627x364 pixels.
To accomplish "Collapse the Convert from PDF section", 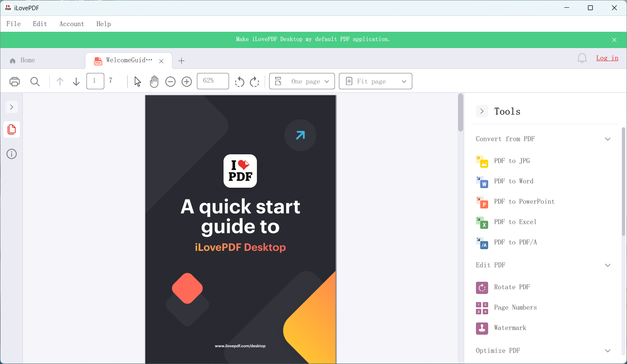I will [607, 139].
